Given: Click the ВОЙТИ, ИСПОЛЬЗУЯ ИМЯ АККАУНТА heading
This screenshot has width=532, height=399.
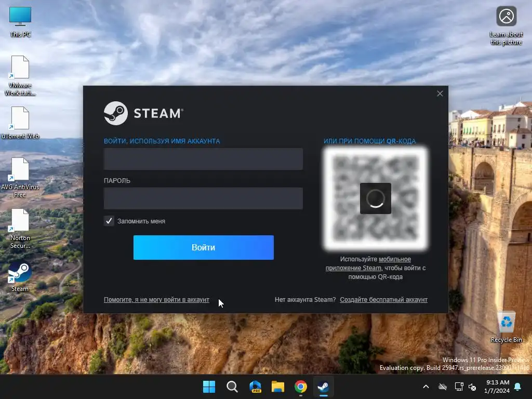Looking at the screenshot, I should [x=162, y=141].
